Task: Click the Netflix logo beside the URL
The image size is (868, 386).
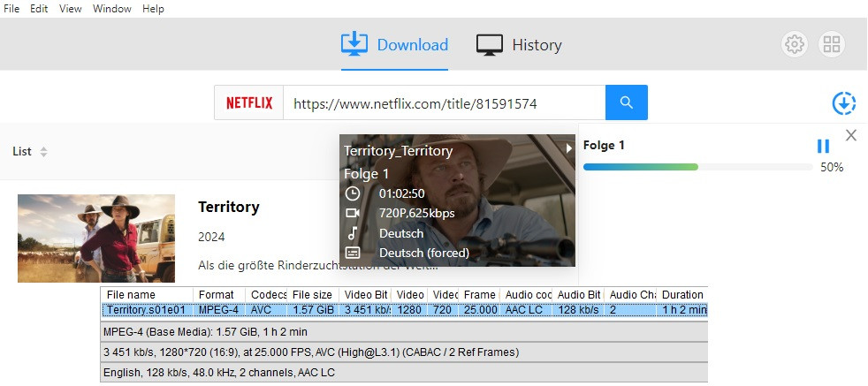Action: [249, 102]
